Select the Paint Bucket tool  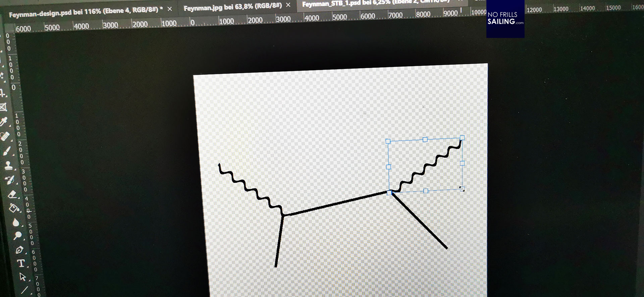click(x=14, y=208)
